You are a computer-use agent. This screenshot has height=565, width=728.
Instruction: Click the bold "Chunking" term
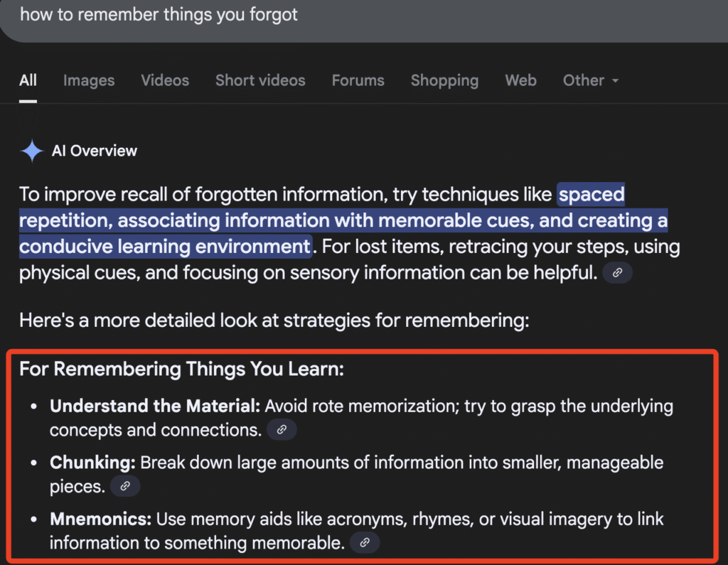coord(92,463)
